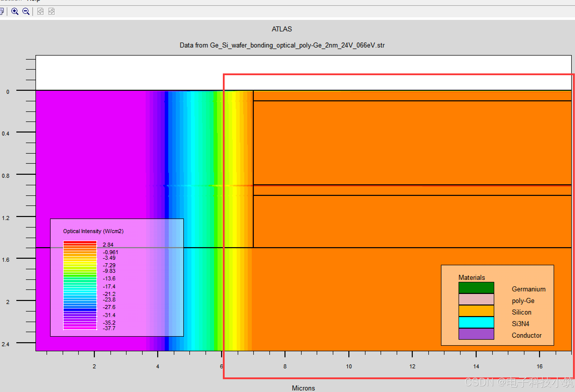Image resolution: width=575 pixels, height=392 pixels.
Task: Click the yellow-orange Silicon material swatch
Action: (476, 311)
